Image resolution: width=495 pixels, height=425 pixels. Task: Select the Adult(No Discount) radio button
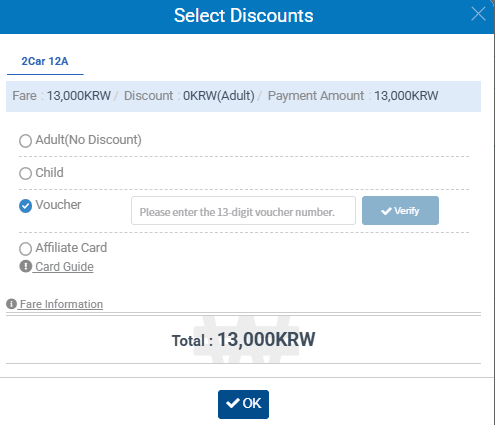tap(25, 141)
